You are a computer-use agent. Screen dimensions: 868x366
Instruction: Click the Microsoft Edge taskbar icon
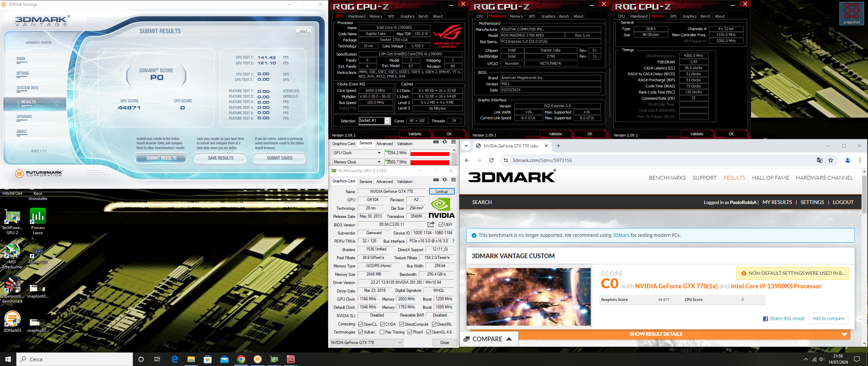(x=175, y=359)
